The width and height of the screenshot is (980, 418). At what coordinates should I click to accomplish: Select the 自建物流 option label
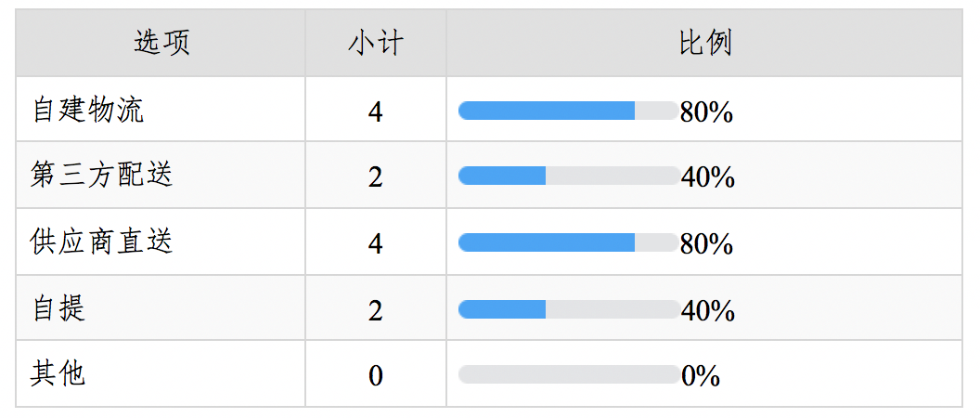click(87, 111)
